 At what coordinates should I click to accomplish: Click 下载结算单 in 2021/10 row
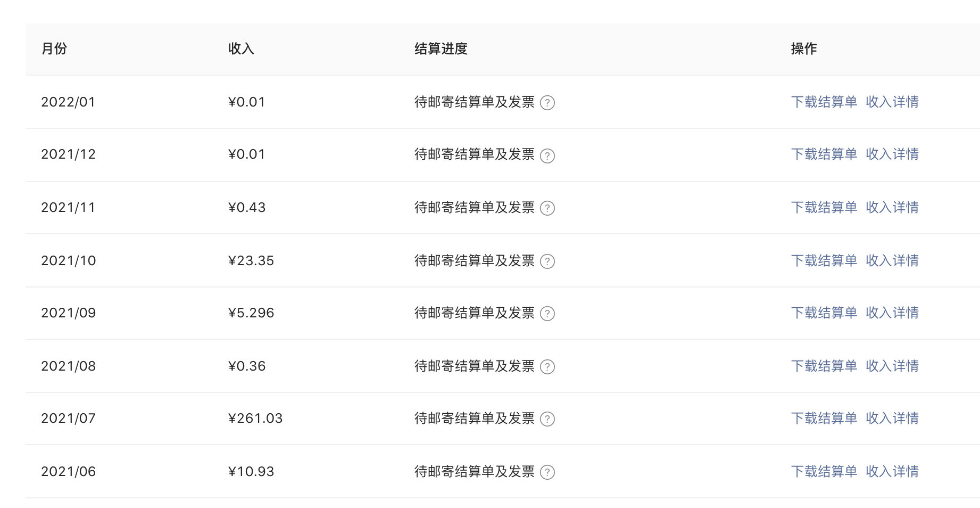point(824,260)
